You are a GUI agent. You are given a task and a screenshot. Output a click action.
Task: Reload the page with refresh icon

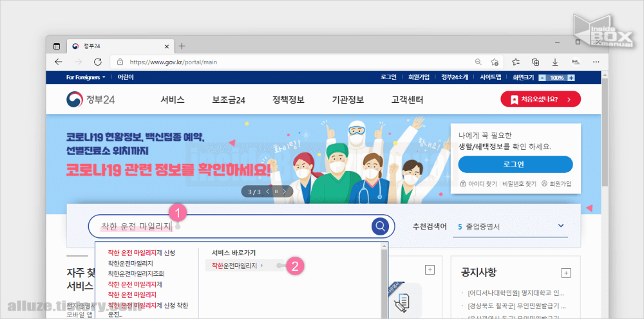tap(98, 62)
